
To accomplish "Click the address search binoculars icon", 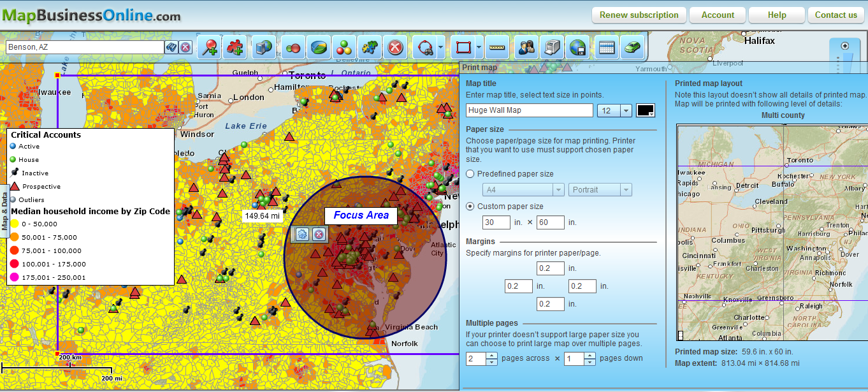I will point(171,47).
